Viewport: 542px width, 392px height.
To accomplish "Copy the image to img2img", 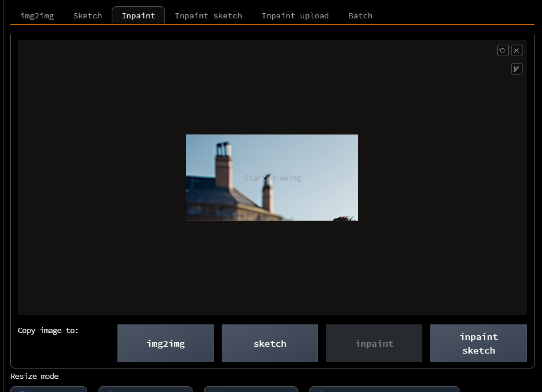I will coord(165,343).
